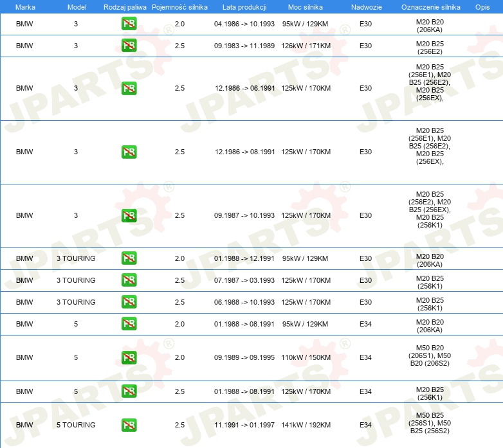The width and height of the screenshot is (503, 448).
Task: Click petrol fuel icon in E34 95kW / 129KM row
Action: [x=129, y=324]
